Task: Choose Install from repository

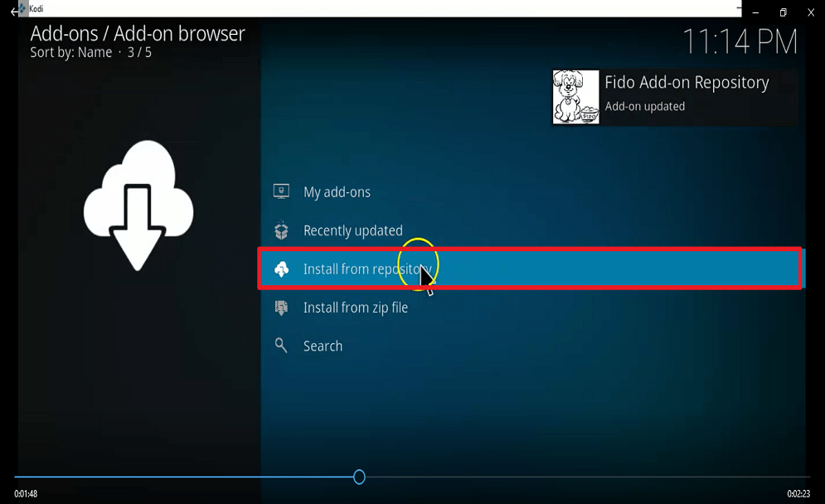Action: click(531, 269)
